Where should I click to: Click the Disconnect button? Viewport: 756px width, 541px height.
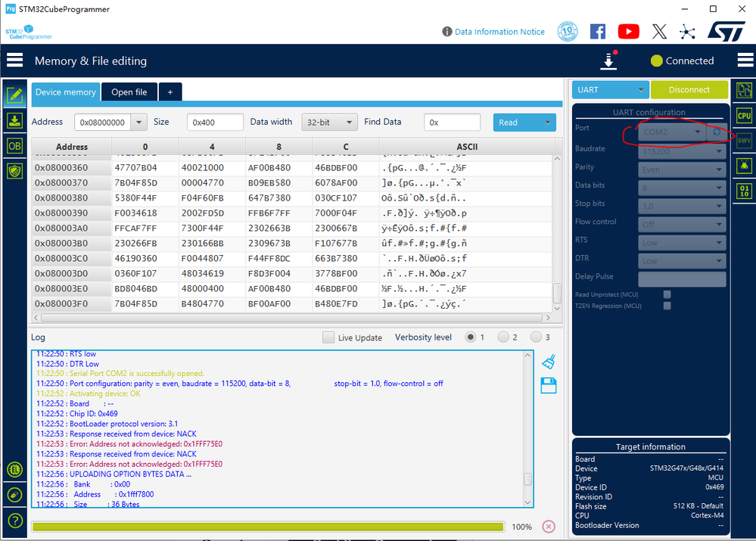[689, 90]
